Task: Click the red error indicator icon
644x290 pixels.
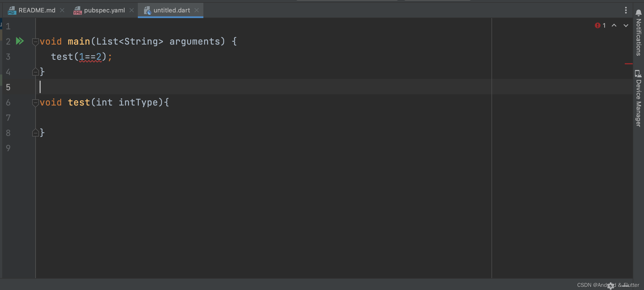Action: point(597,25)
